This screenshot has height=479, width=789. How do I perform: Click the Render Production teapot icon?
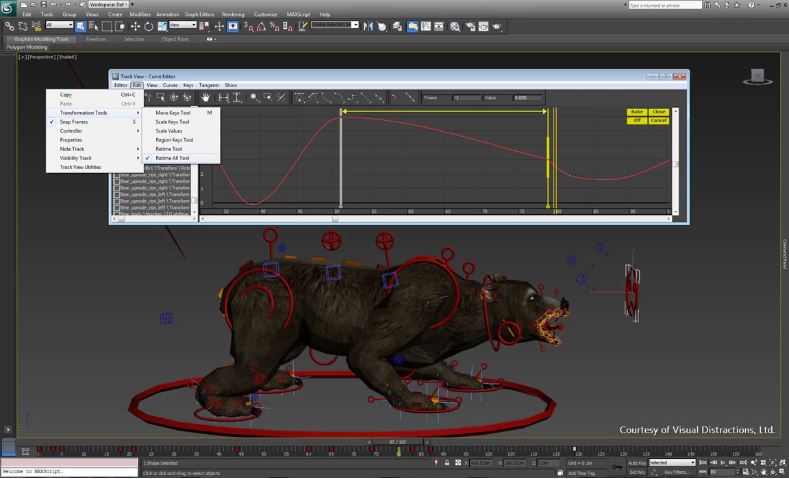click(497, 26)
